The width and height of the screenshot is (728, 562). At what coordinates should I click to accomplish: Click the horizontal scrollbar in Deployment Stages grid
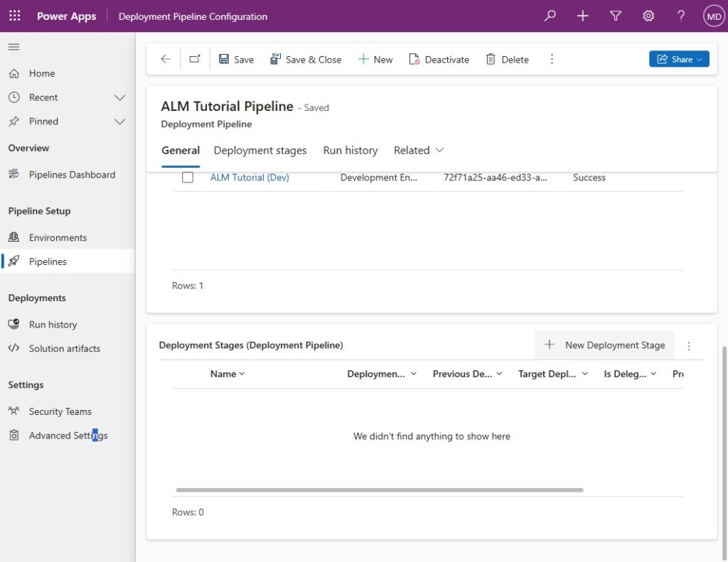coord(380,490)
